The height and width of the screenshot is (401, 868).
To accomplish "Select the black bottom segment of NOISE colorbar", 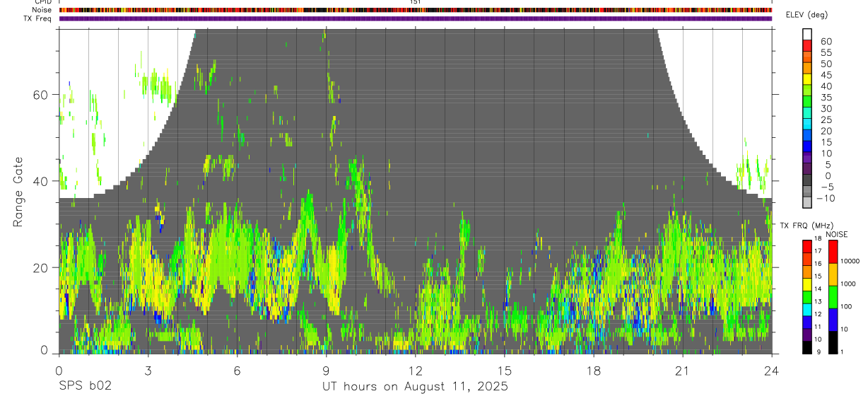I will tap(833, 342).
